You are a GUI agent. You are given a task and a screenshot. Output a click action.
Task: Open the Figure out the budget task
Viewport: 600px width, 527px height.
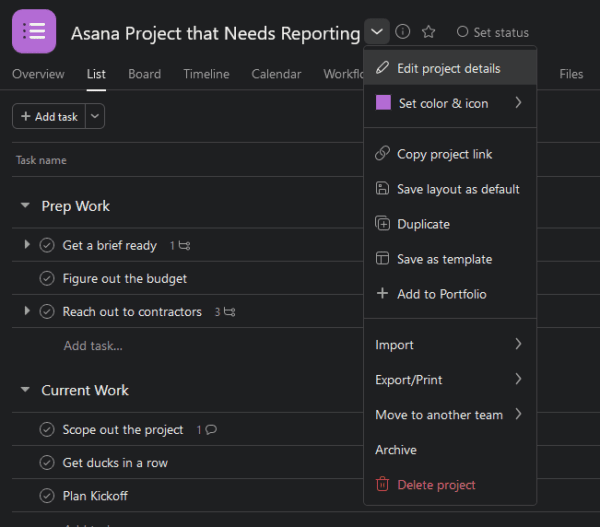click(125, 279)
